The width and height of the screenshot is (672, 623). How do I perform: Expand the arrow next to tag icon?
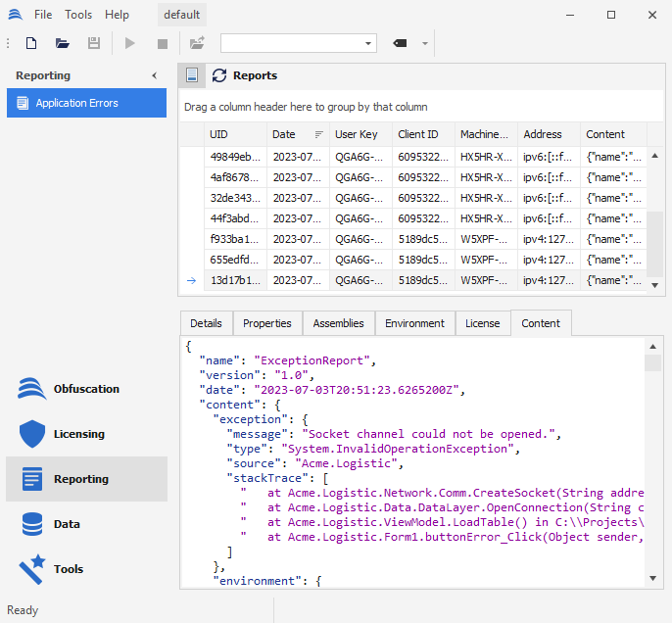point(425,43)
